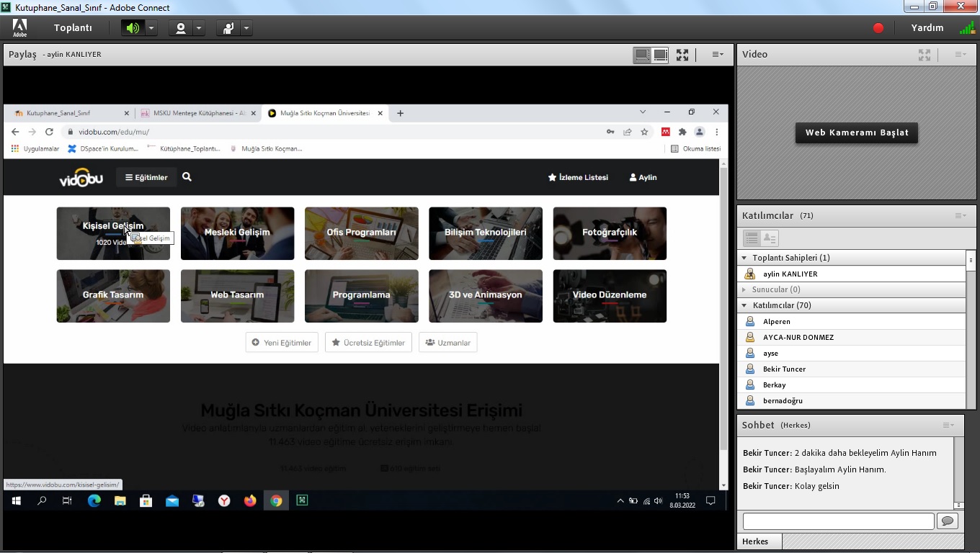
Task: Open the Aylin user account link
Action: pos(643,177)
